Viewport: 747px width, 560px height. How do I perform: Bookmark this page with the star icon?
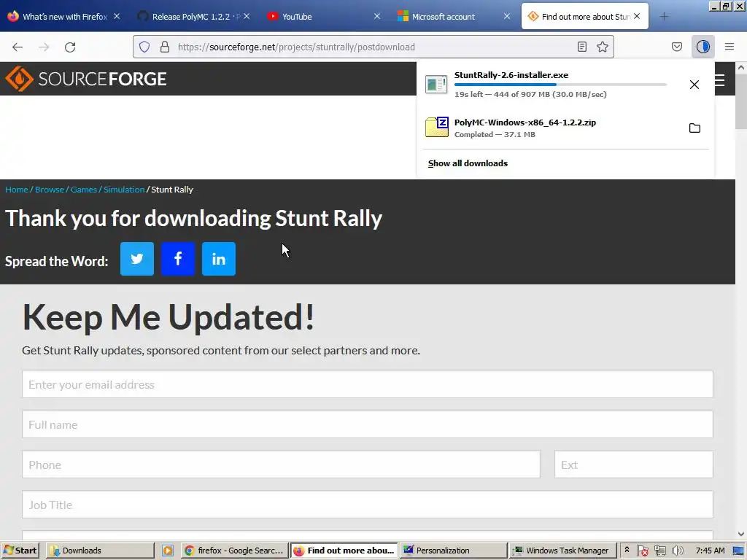point(602,47)
